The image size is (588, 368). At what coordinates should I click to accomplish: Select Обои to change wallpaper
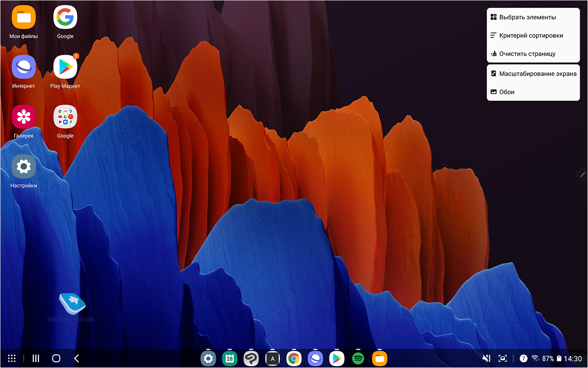[x=533, y=92]
